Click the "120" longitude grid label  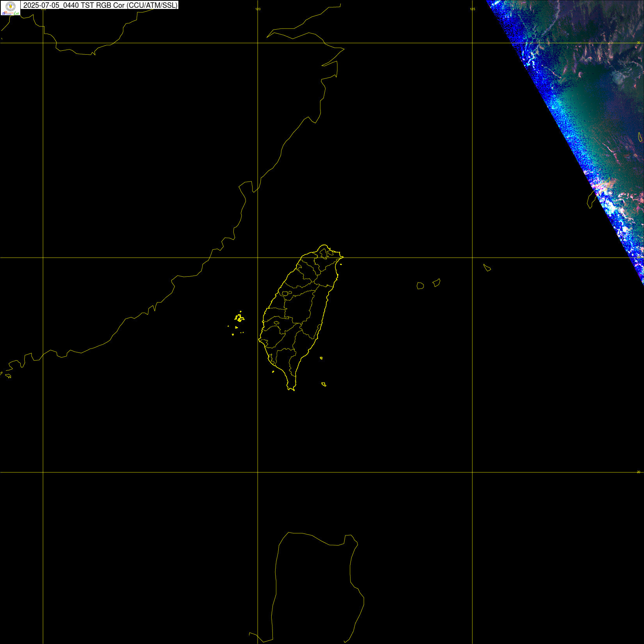point(258,9)
